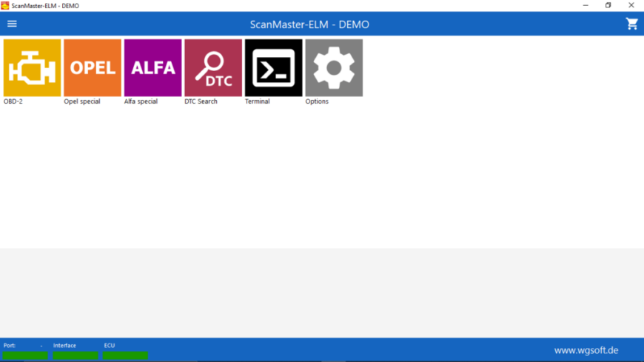The height and width of the screenshot is (362, 644).
Task: Click the Opel special label
Action: tap(82, 101)
